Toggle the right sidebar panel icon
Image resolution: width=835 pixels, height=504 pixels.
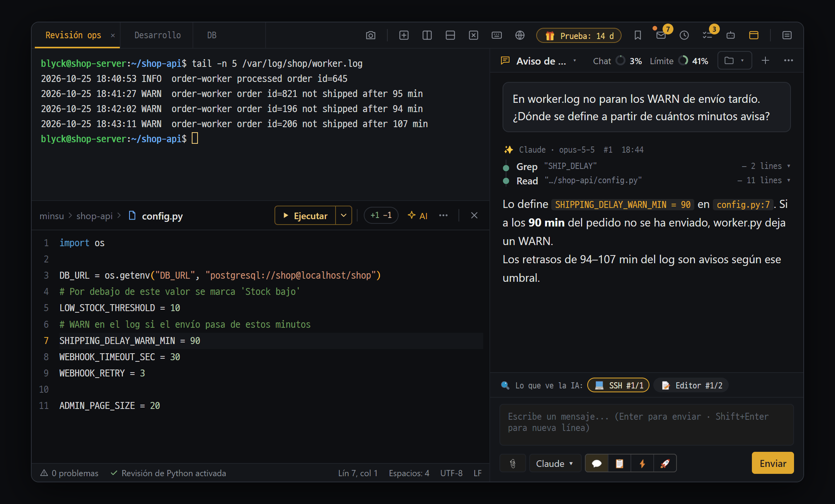click(x=787, y=35)
